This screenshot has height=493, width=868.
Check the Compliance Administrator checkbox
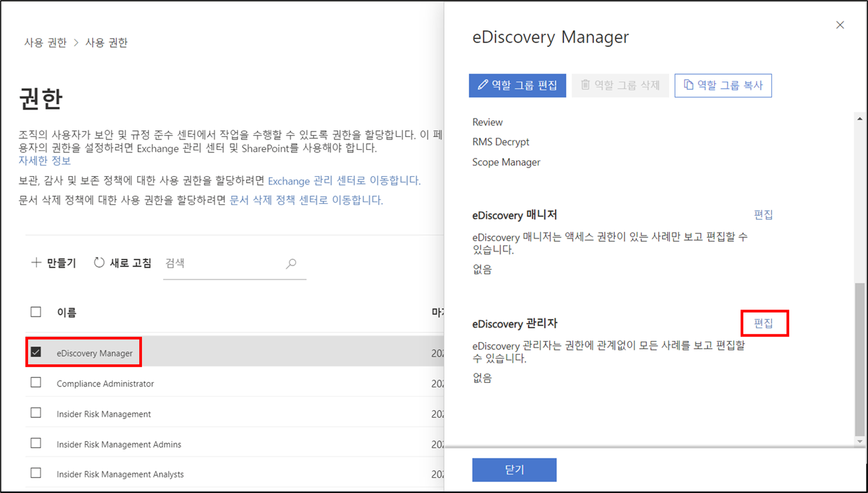[x=36, y=383]
